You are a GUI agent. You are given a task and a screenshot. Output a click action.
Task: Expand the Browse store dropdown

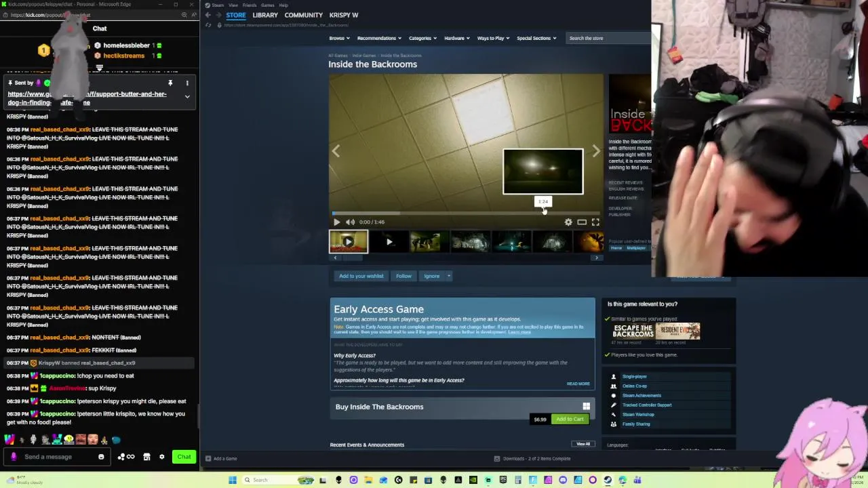coord(339,38)
